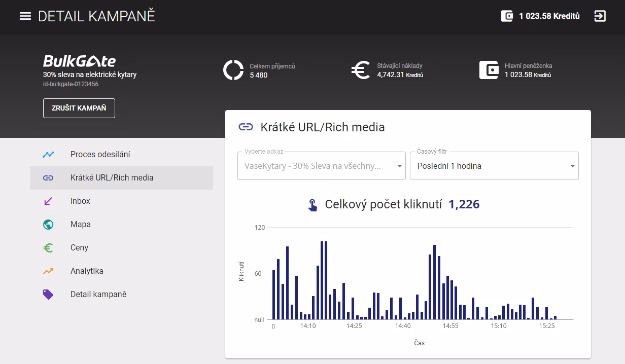Viewport: 625px width, 364px height.
Task: Click the Čas axis title
Action: (419, 343)
